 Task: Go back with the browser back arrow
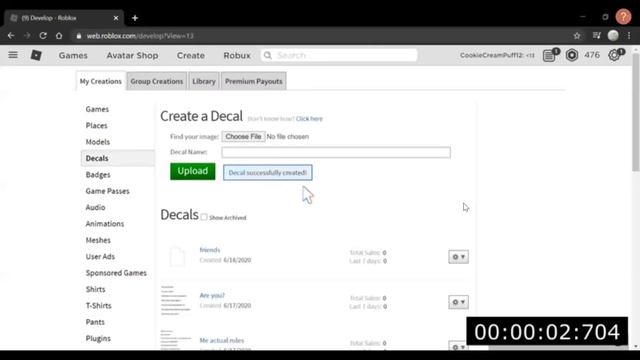pos(11,36)
